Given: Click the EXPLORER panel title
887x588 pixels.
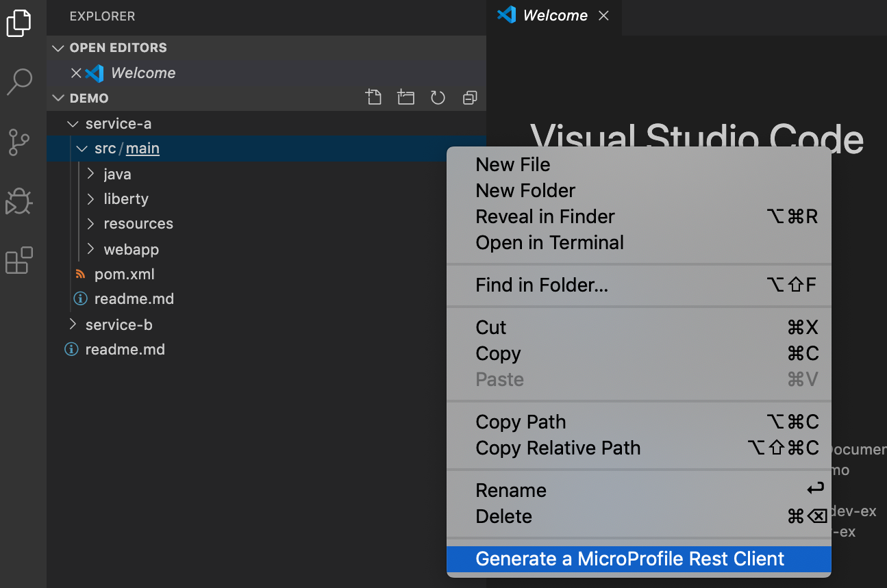Looking at the screenshot, I should [102, 16].
